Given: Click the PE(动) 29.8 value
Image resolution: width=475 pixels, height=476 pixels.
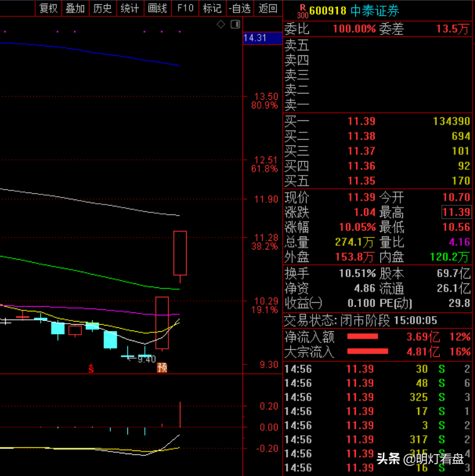Looking at the screenshot, I should 459,303.
